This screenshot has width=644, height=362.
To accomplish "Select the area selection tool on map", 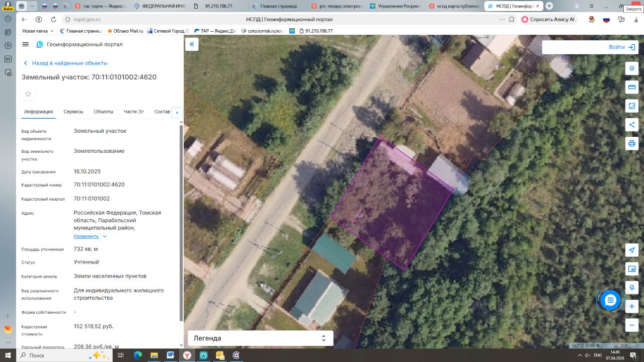I will 632,106.
